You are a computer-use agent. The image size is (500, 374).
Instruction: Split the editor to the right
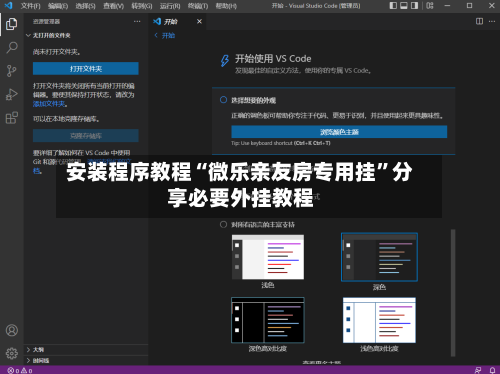tap(479, 21)
